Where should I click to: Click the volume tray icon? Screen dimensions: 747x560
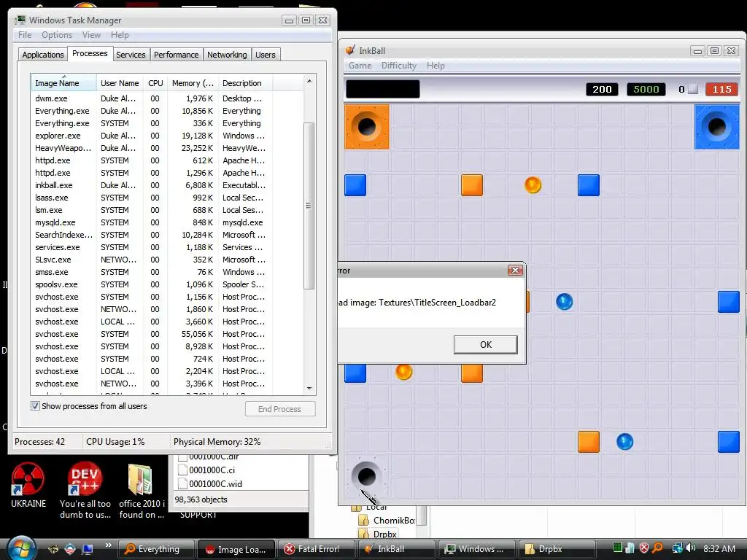click(x=690, y=548)
